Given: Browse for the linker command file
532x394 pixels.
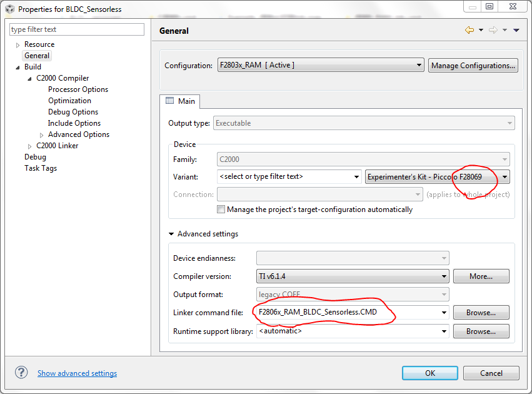Looking at the screenshot, I should click(x=481, y=312).
